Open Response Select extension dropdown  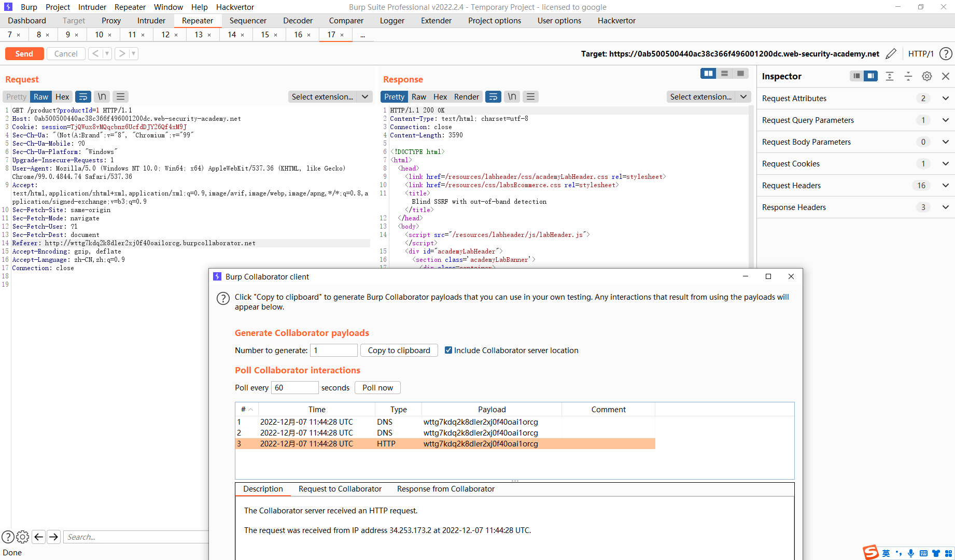709,97
